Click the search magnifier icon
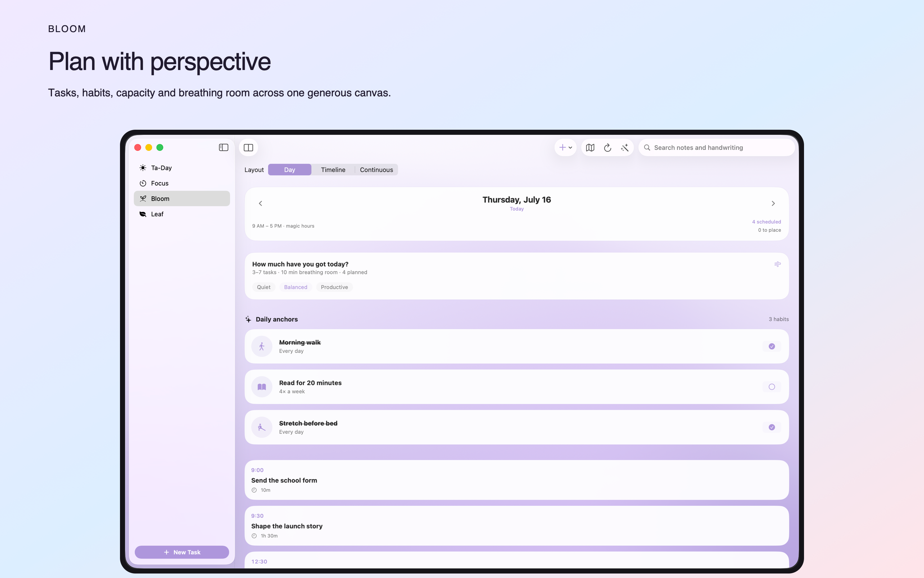The image size is (924, 578). pos(647,148)
